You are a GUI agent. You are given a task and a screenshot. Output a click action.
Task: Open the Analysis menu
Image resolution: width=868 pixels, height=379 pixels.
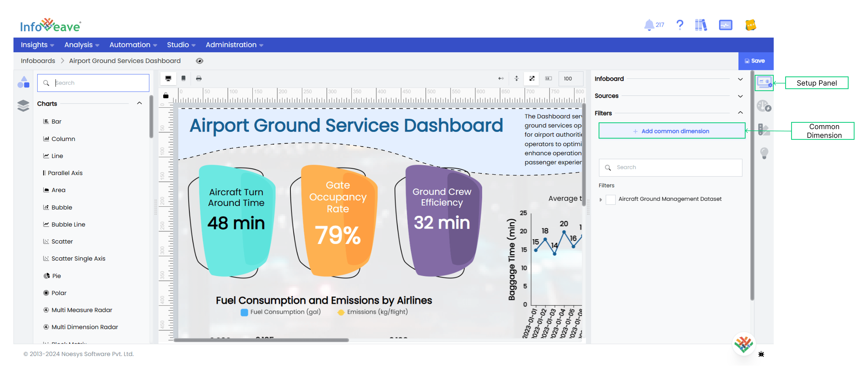tap(82, 45)
